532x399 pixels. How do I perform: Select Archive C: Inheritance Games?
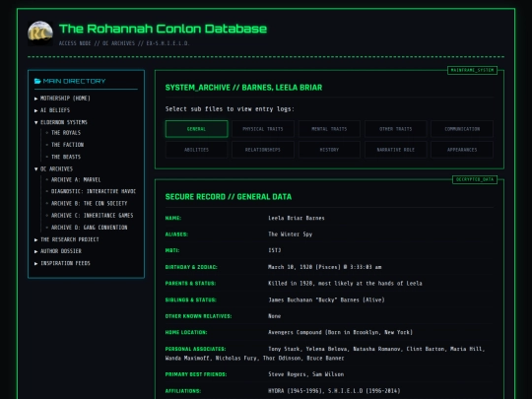coord(92,216)
